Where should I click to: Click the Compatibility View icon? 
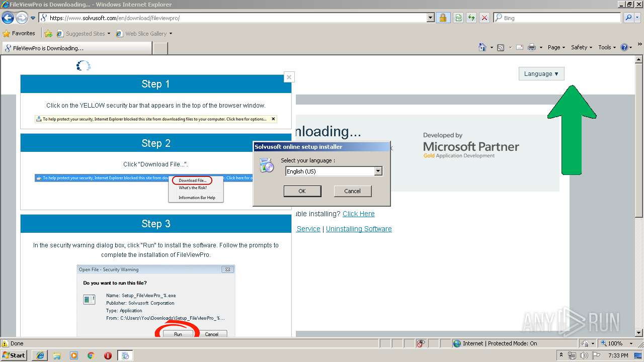tap(458, 18)
